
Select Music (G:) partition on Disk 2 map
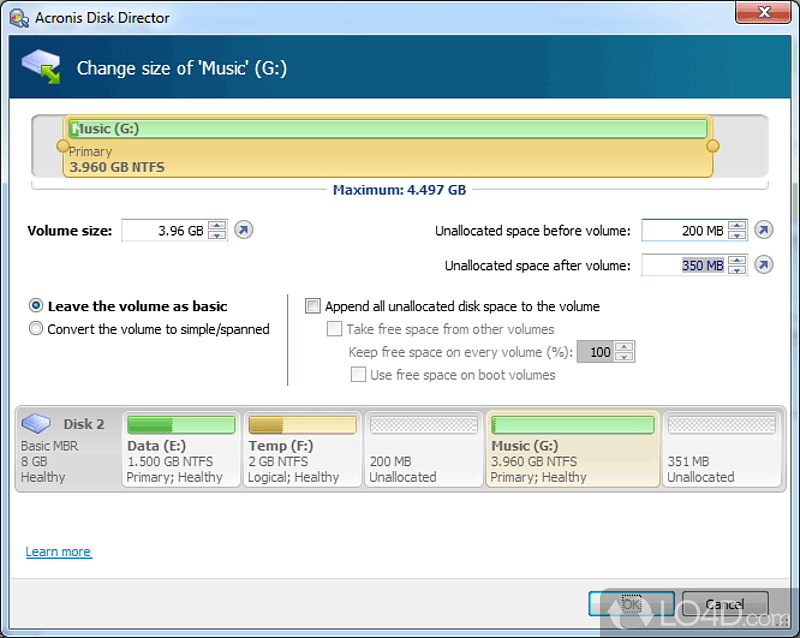(572, 449)
